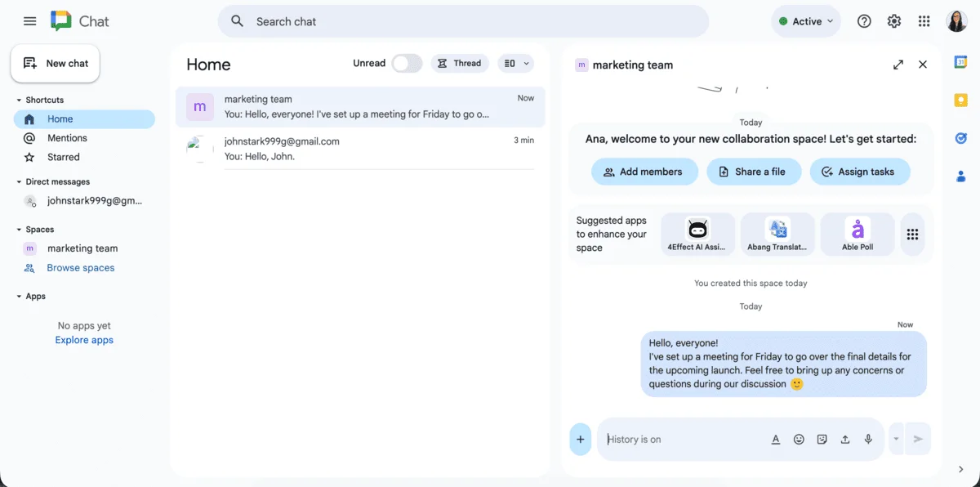
Task: Open the emoji picker in the message bar
Action: (799, 439)
